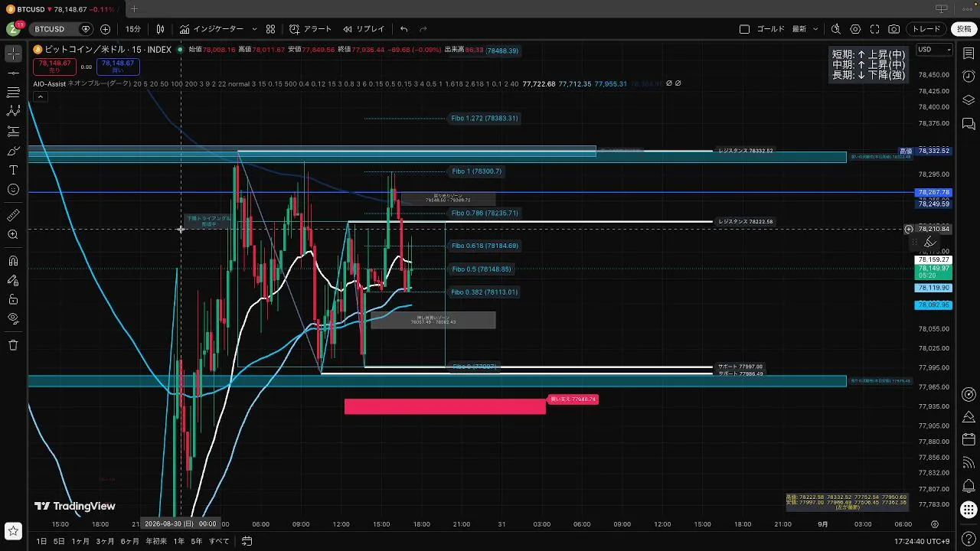Expand the indicators favorites dropdown arrow

click(254, 29)
